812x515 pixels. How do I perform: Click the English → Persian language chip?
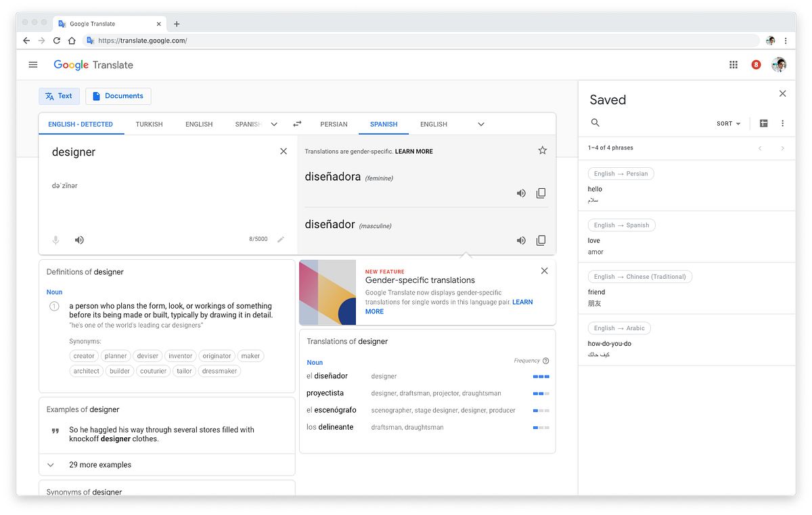(621, 174)
